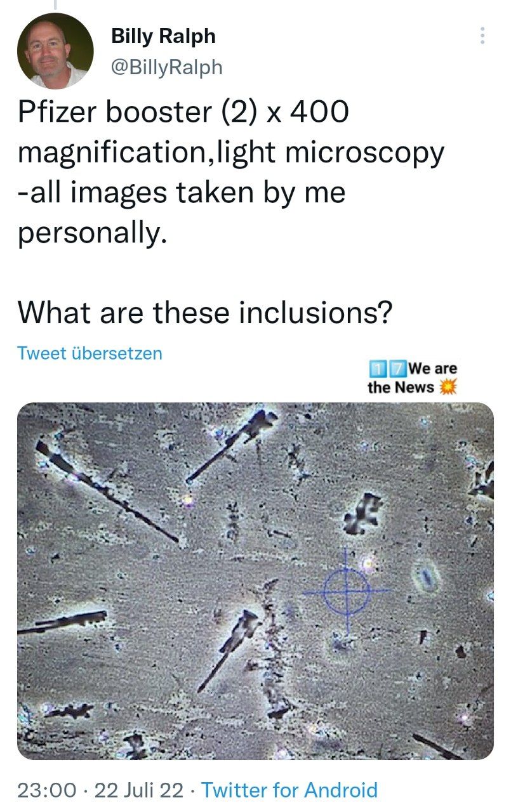Click the We are the News watermark text
This screenshot has height=812, width=511.
(413, 377)
